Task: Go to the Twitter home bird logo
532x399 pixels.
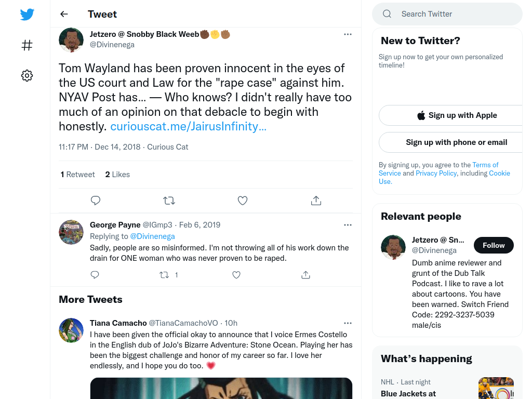Action: pyautogui.click(x=27, y=14)
